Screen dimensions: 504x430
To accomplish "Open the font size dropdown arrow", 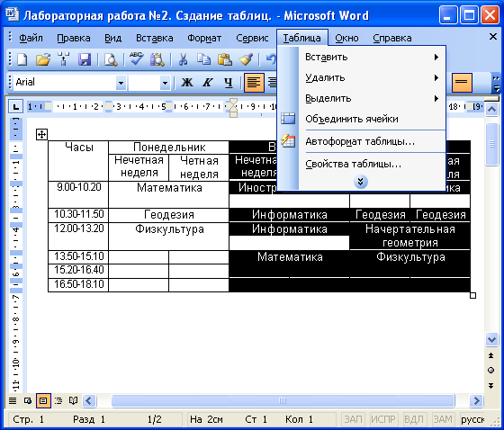I will [x=165, y=83].
